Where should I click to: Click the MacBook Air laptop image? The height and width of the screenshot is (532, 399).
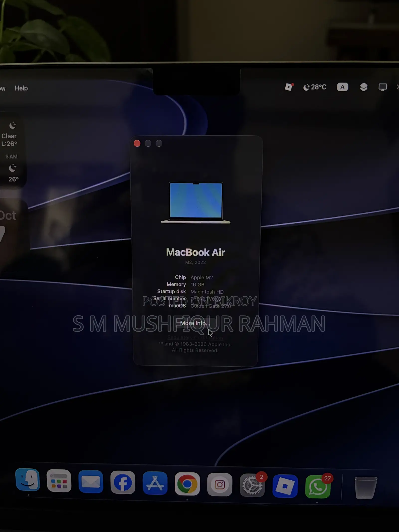tap(196, 203)
